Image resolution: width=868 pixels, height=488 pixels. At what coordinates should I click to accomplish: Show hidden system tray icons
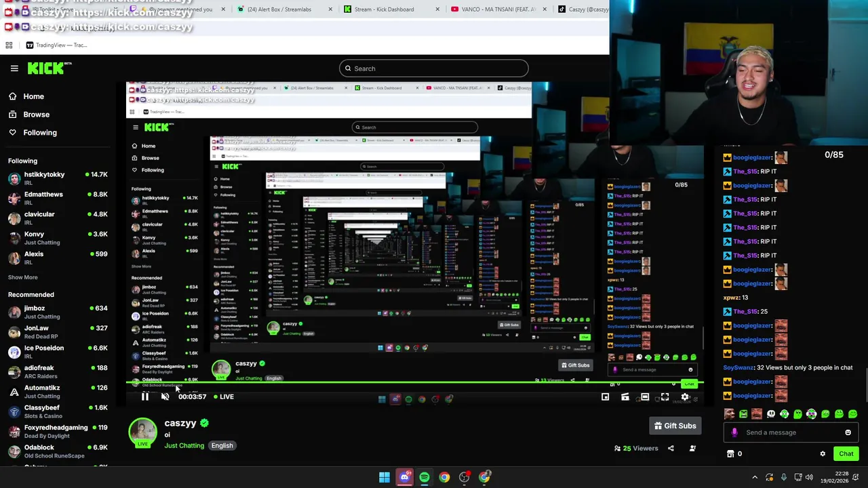[x=755, y=477]
